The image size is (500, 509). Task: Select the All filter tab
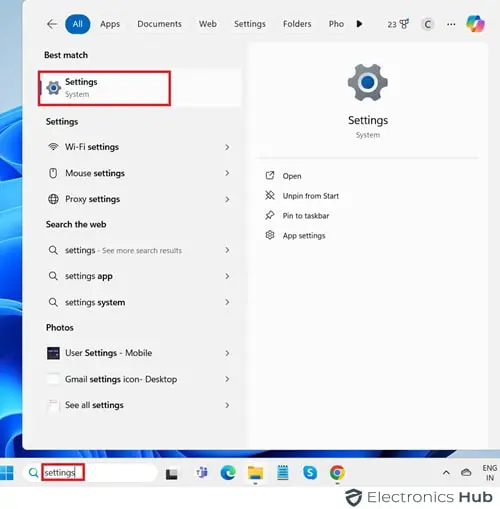78,24
